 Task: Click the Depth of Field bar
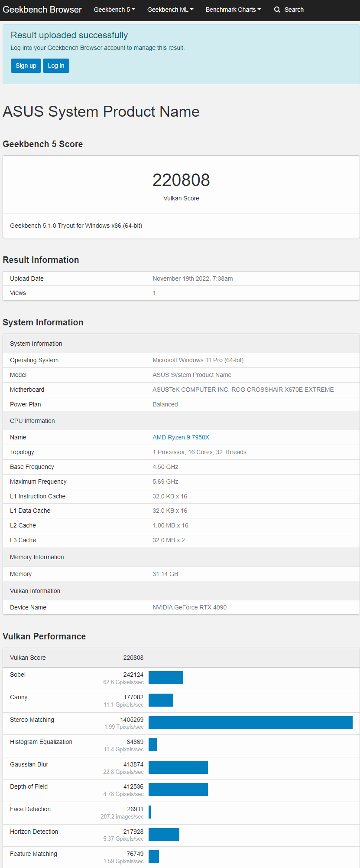[178, 789]
